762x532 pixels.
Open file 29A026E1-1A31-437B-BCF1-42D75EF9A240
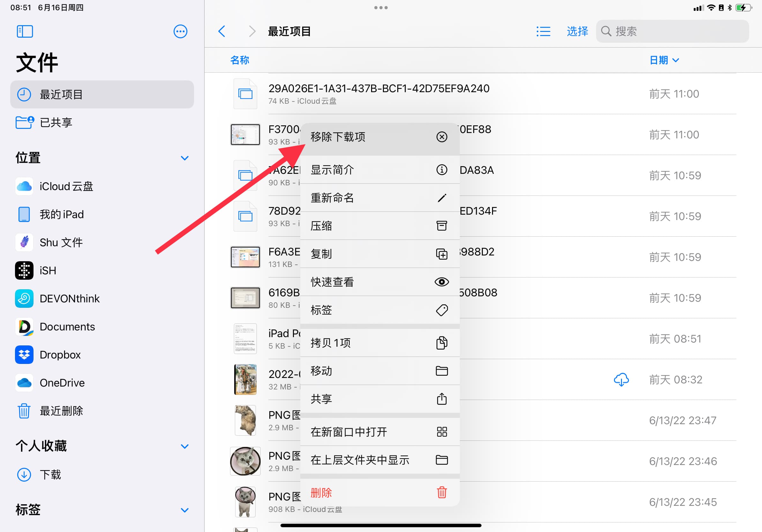click(x=483, y=94)
